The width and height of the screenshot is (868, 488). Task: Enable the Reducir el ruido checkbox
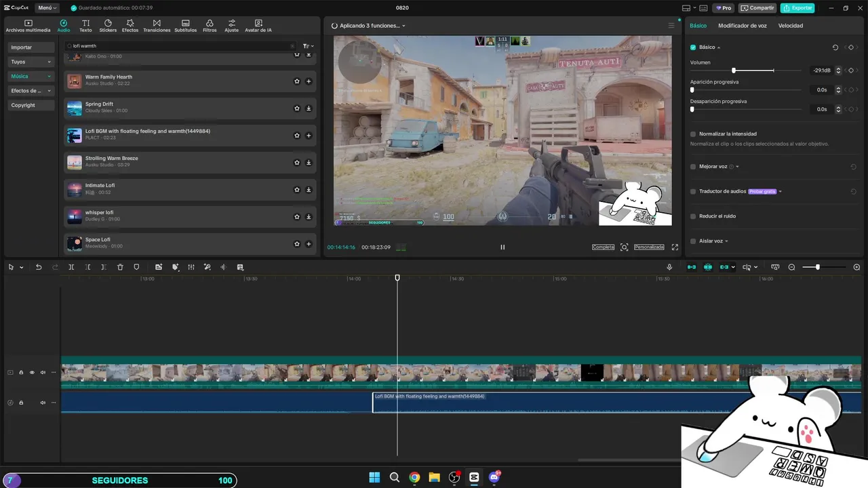pos(693,216)
